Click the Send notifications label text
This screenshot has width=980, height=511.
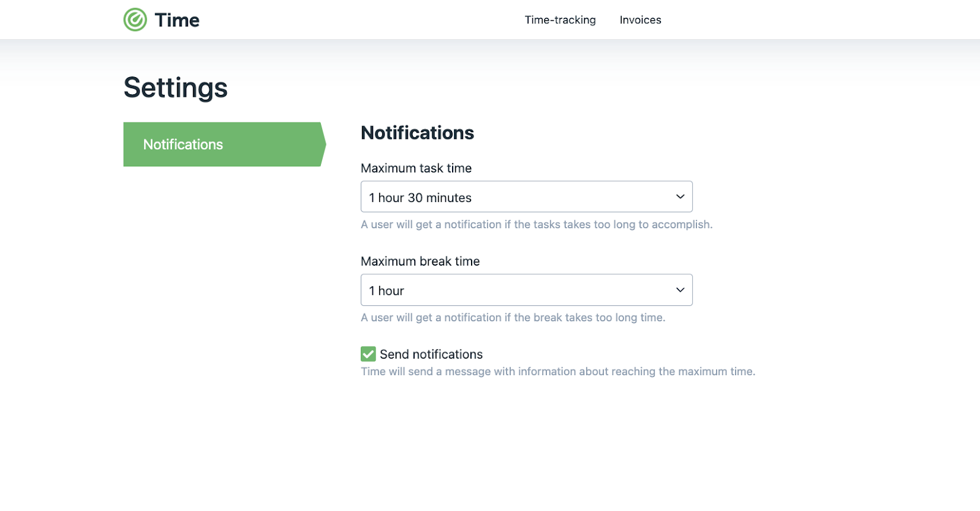(431, 354)
